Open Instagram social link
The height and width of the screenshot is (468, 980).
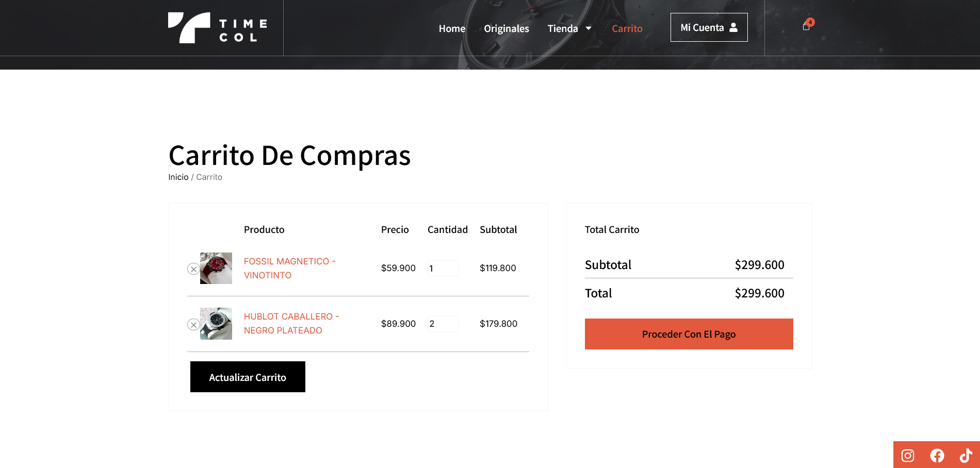pos(908,456)
